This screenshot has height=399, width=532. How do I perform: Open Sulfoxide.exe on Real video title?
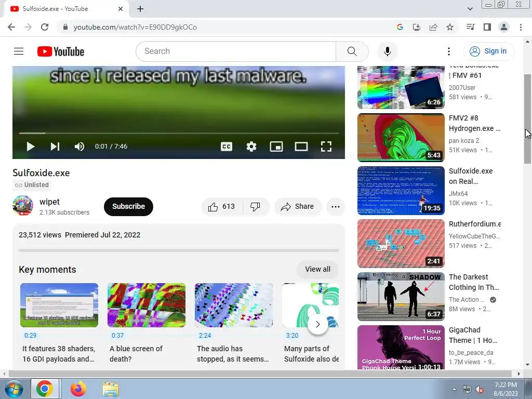(x=471, y=176)
